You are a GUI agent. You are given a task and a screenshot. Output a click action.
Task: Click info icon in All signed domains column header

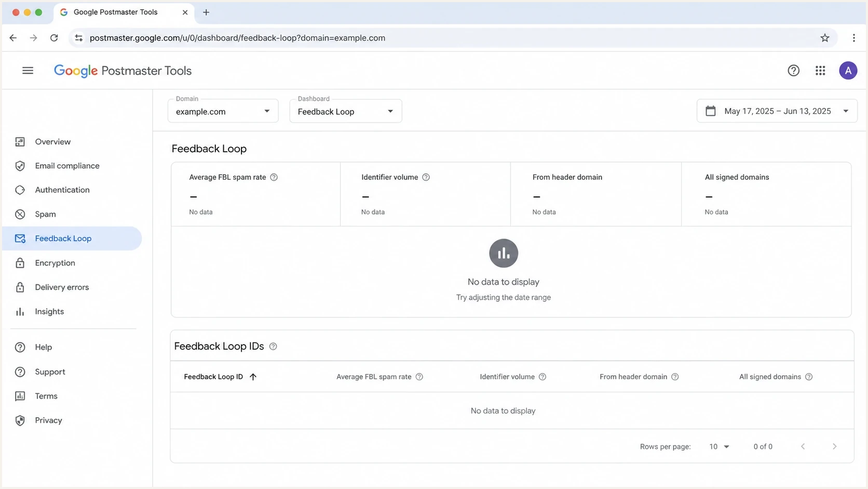coord(809,377)
